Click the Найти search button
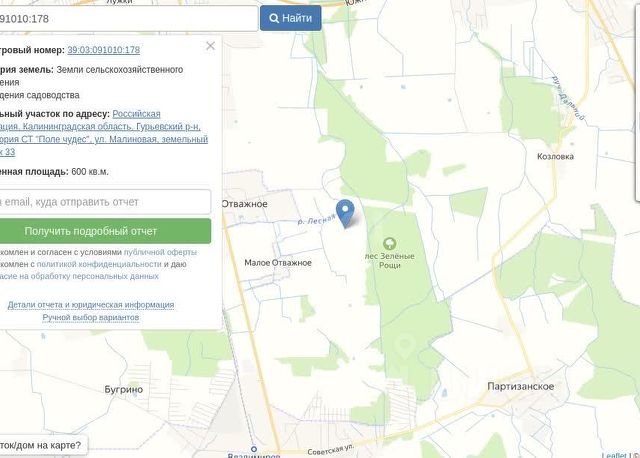Screen dimensions: 640x458 coord(291,18)
